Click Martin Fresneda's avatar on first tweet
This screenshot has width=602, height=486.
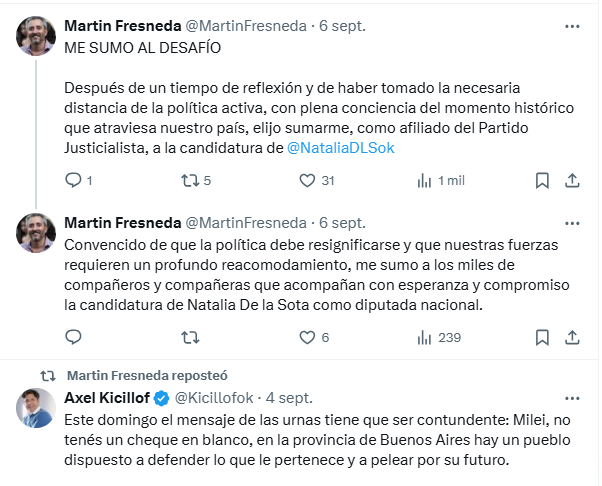pos(36,34)
